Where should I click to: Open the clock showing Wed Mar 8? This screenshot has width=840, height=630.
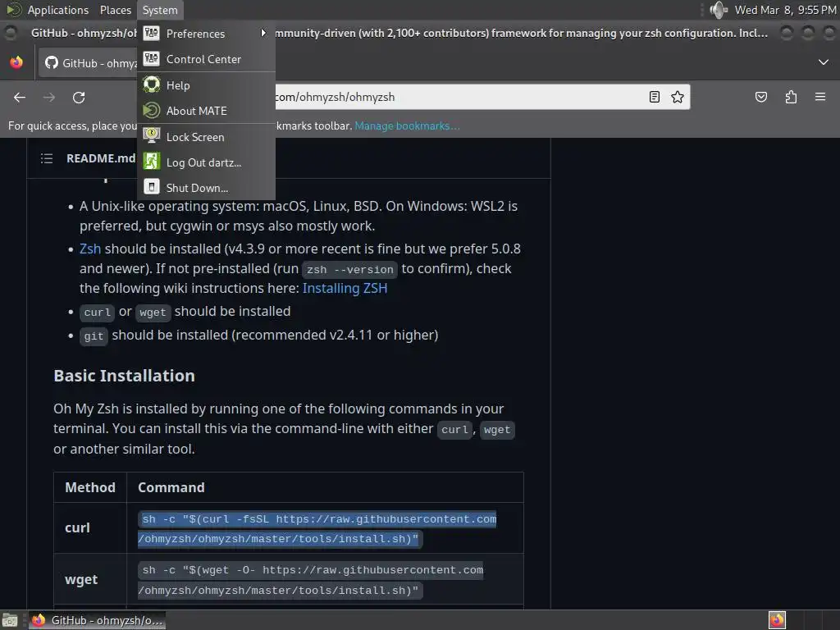tap(785, 10)
